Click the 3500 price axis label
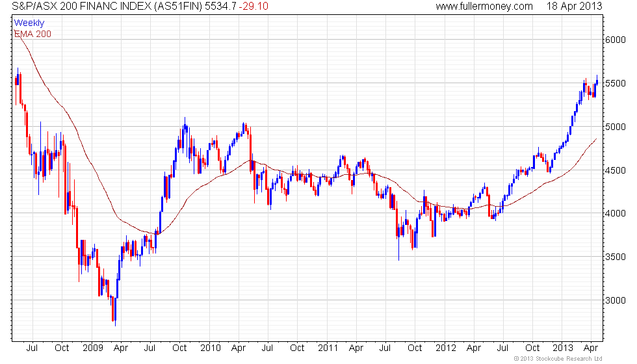Viewport: 637px width, 364px height. (616, 257)
